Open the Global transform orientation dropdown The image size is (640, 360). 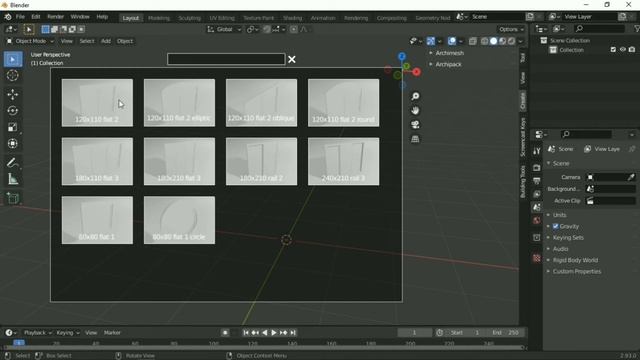tap(224, 29)
